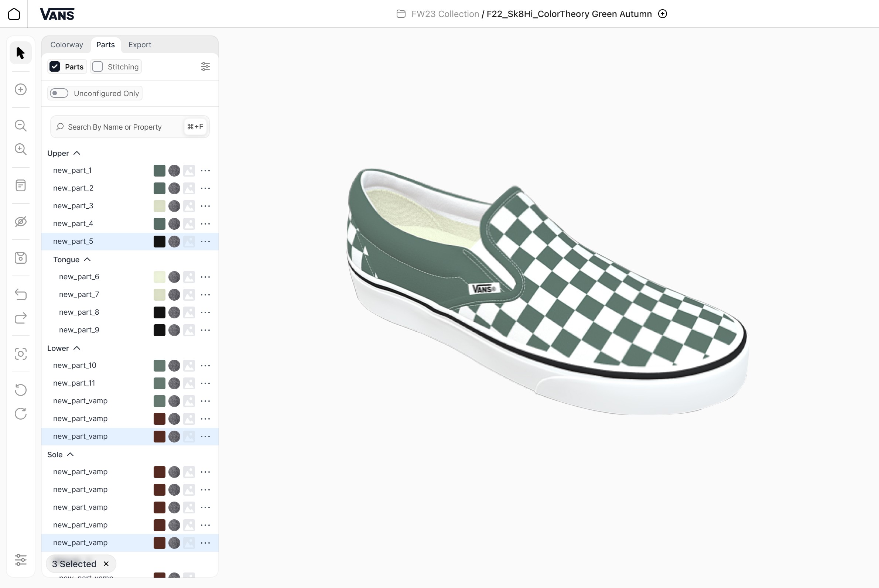Screen dimensions: 879x588
Task: Switch to the Colorway tab
Action: coord(67,45)
